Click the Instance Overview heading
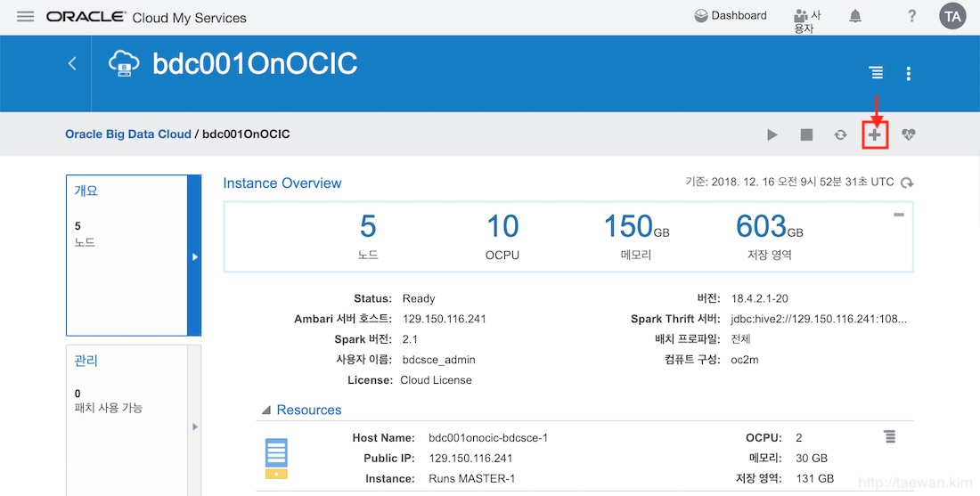980x496 pixels. [282, 183]
